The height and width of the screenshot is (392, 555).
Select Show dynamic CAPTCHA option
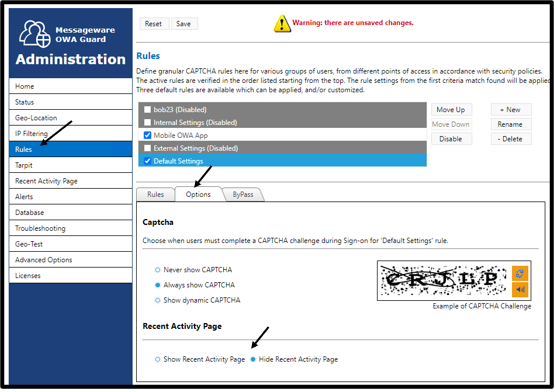[158, 300]
